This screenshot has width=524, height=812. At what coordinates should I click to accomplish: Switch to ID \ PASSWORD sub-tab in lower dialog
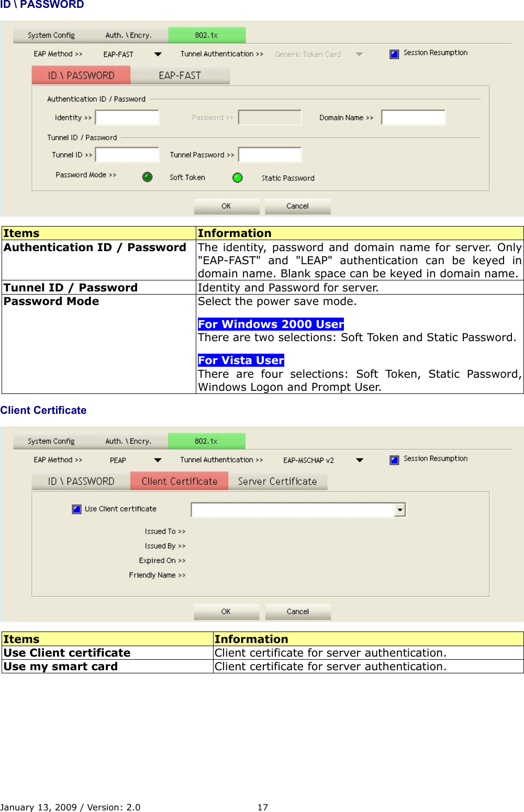pos(81,481)
